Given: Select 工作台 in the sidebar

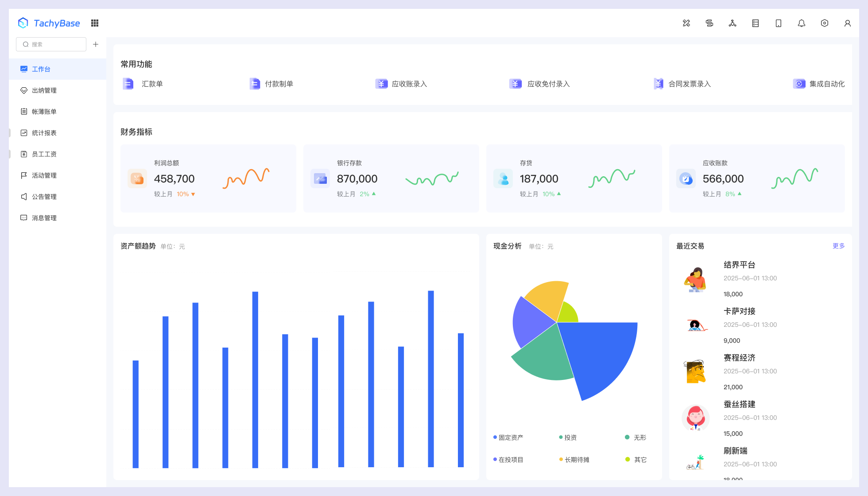Looking at the screenshot, I should pyautogui.click(x=58, y=69).
